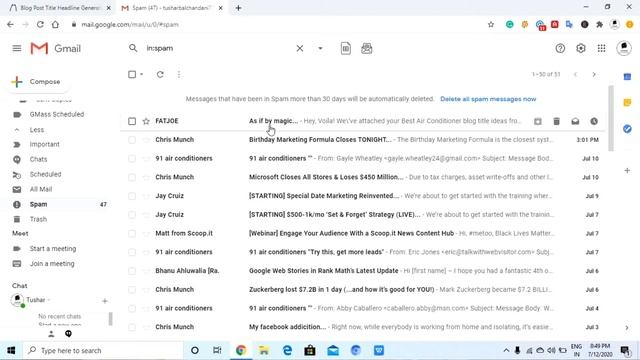Viewport: 640px width, 360px height.
Task: Open the Google account avatar
Action: pos(624,48)
